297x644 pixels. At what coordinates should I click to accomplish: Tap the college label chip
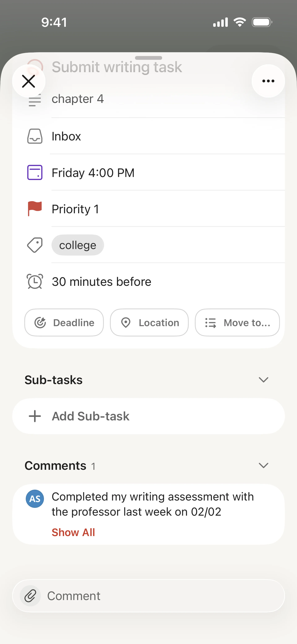(x=77, y=245)
